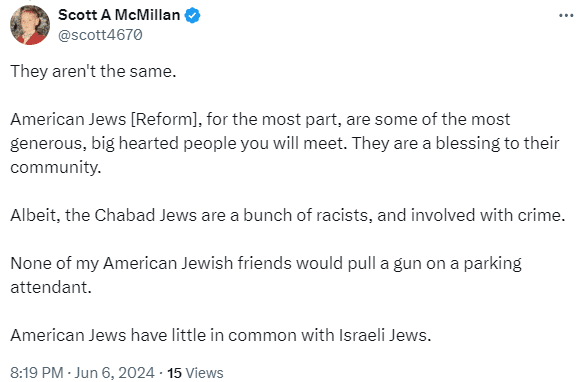The width and height of the screenshot is (582, 382).
Task: Click the word "community." in the tweet
Action: [x=56, y=167]
